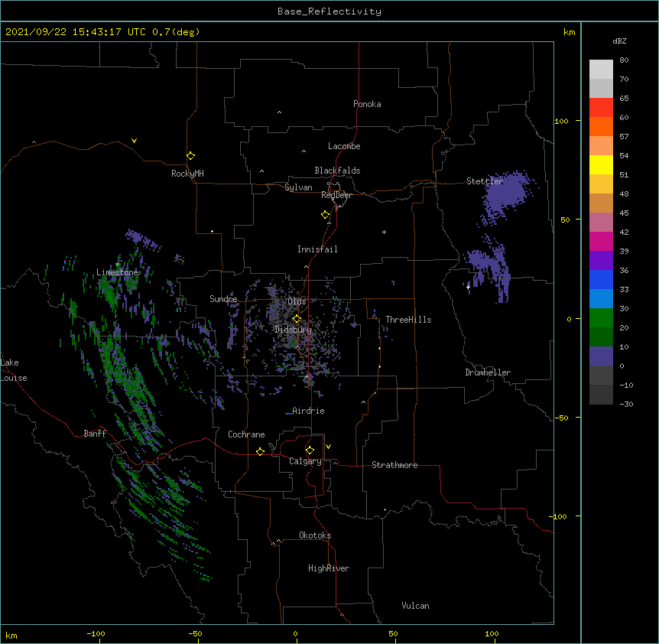This screenshot has height=644, width=659.
Task: Pick the blue 33–36 dBZ legend swatch
Action: click(x=601, y=279)
